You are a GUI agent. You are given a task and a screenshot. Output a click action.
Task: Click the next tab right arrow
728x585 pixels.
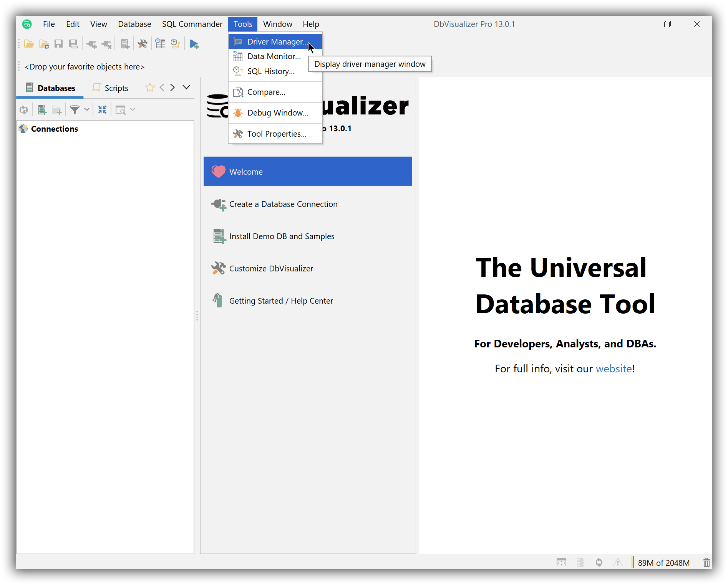tap(172, 88)
